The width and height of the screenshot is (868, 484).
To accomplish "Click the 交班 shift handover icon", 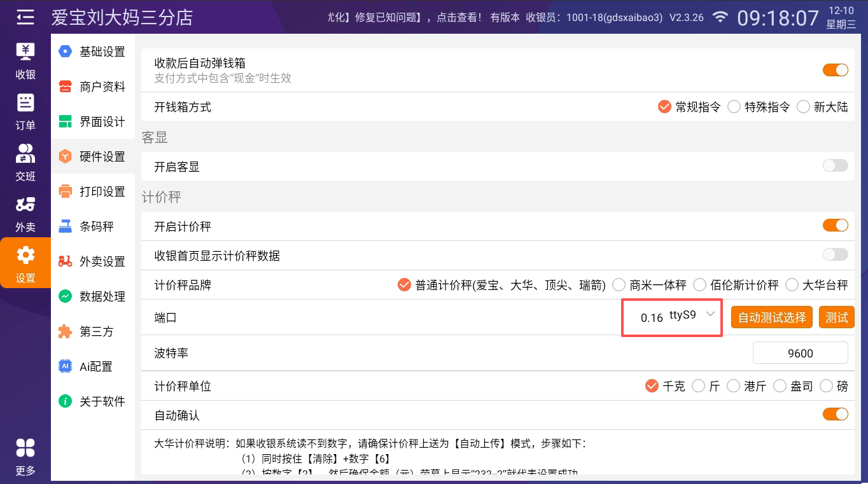I will [x=25, y=154].
